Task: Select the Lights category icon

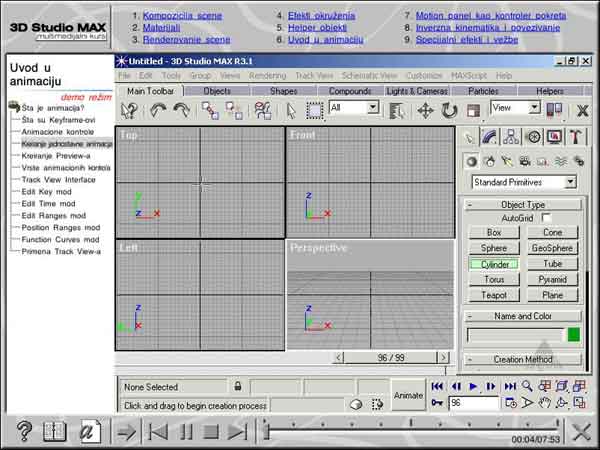Action: tap(507, 161)
